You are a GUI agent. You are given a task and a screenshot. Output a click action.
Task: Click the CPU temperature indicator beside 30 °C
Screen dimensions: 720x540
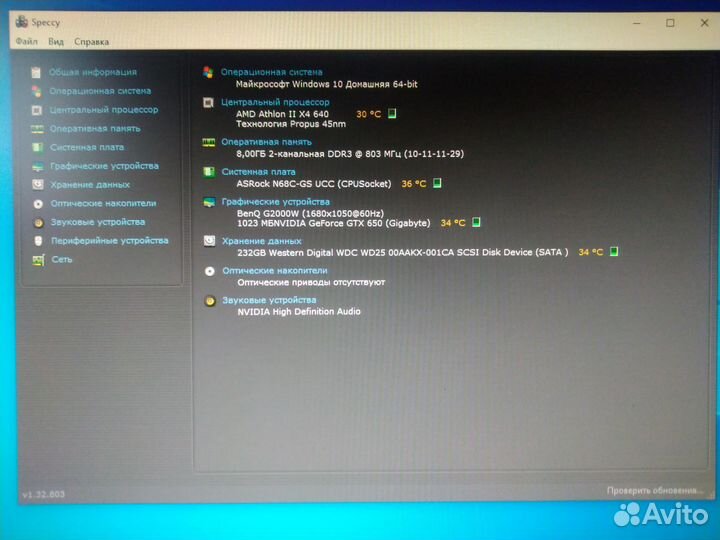(392, 113)
